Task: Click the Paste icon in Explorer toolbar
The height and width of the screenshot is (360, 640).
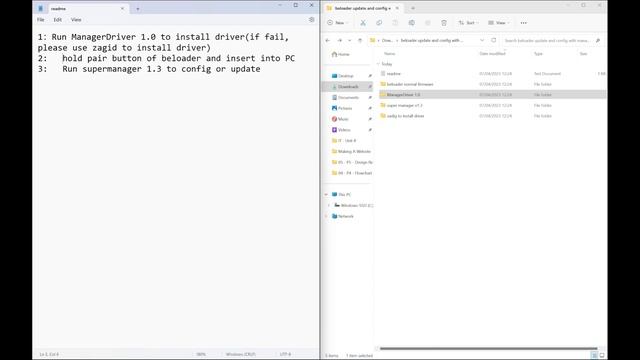Action: pyautogui.click(x=395, y=23)
